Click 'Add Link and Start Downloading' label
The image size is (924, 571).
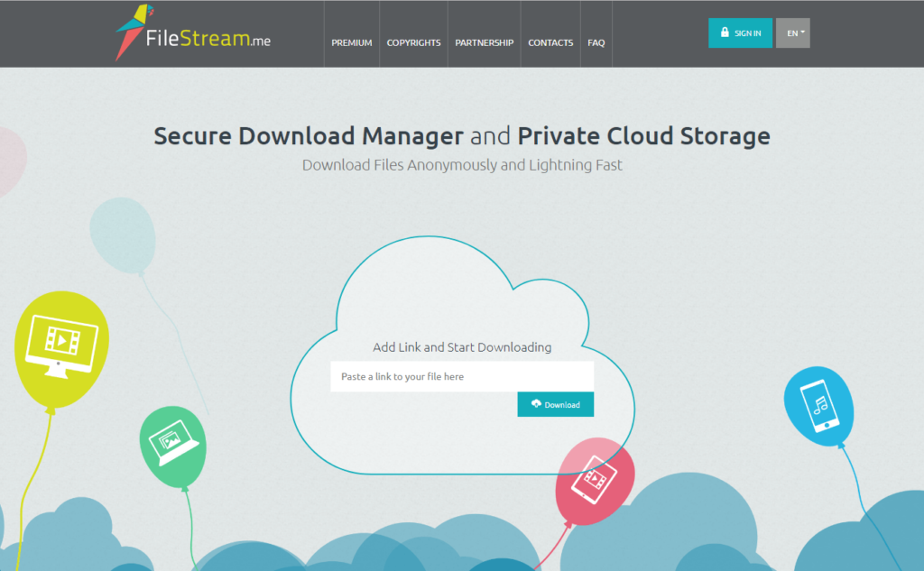tap(462, 347)
